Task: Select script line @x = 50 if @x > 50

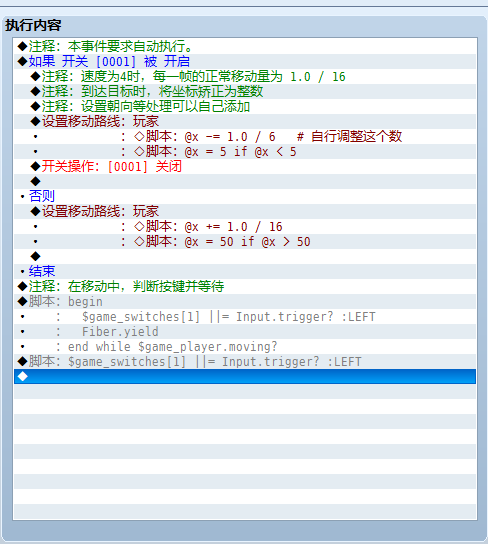Action: click(x=245, y=241)
